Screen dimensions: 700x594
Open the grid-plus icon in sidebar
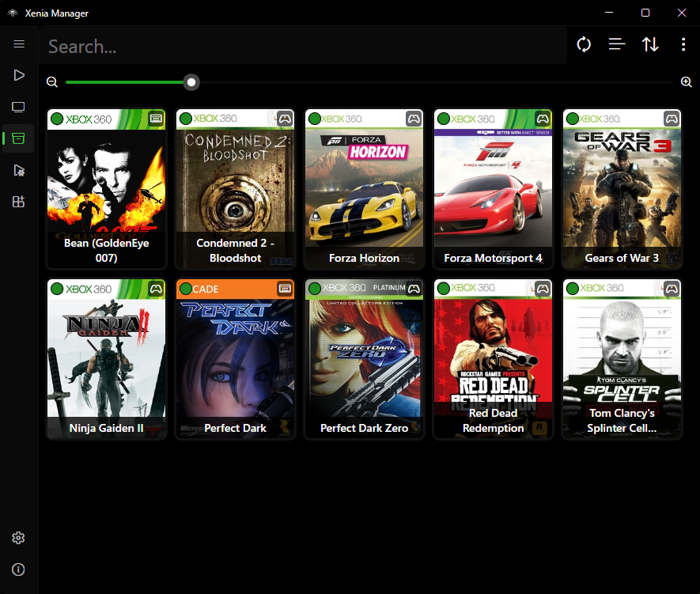click(19, 202)
